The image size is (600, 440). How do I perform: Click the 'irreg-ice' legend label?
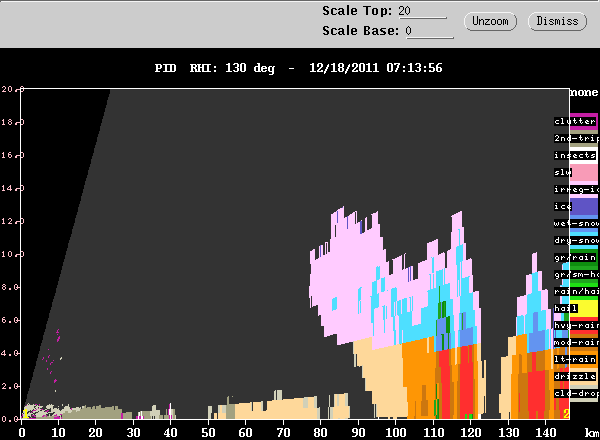coord(577,189)
